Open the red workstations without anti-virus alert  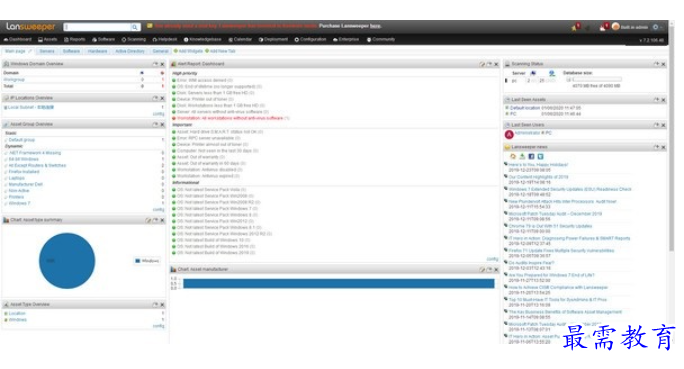[x=230, y=118]
